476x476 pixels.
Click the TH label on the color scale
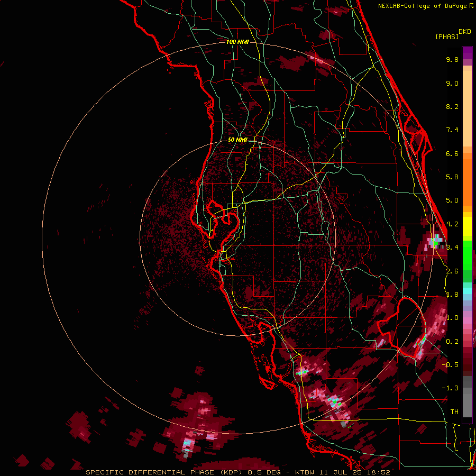tap(454, 411)
